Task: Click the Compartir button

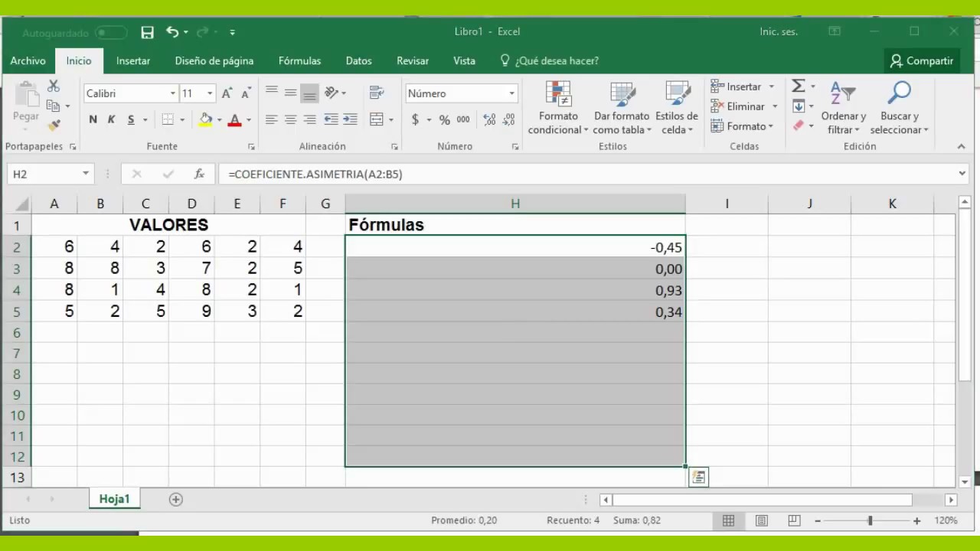Action: point(921,60)
